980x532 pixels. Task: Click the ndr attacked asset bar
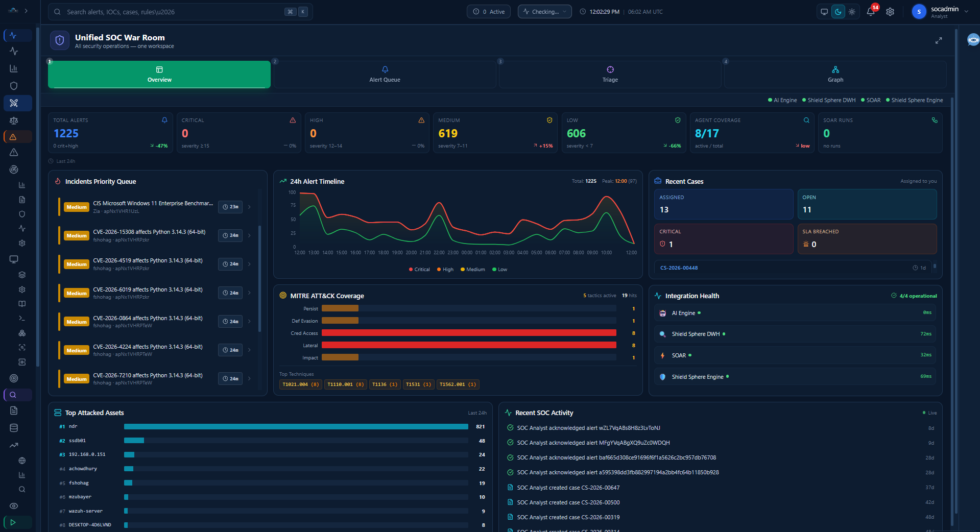click(296, 426)
